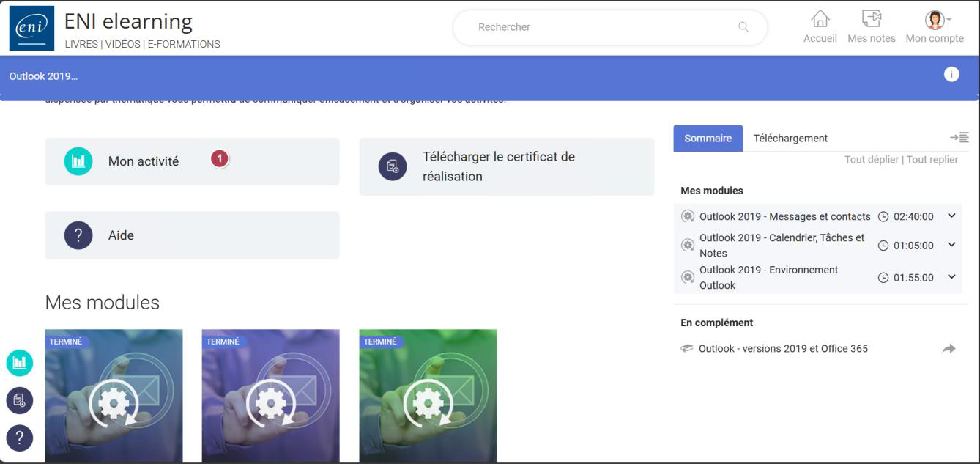Switch to the Téléchargement tab
This screenshot has height=464, width=980.
coord(790,138)
